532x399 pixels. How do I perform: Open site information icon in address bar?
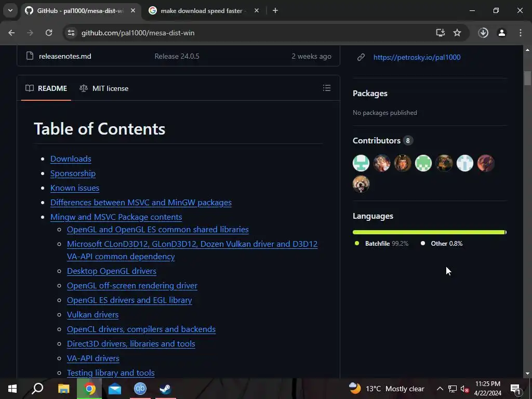71,33
